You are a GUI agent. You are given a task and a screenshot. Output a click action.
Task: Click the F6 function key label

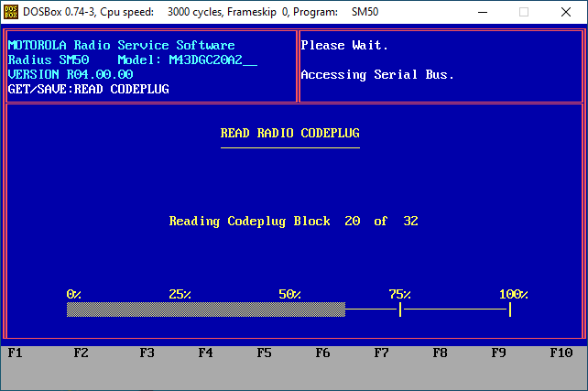(x=323, y=353)
